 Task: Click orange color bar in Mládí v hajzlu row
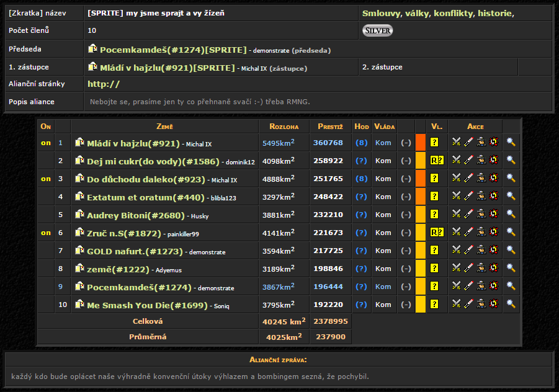[x=421, y=142]
